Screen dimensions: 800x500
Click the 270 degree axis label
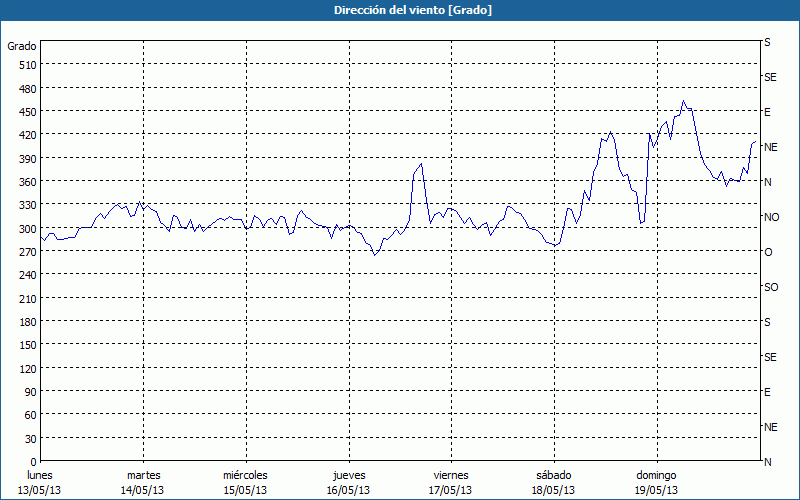(x=26, y=252)
